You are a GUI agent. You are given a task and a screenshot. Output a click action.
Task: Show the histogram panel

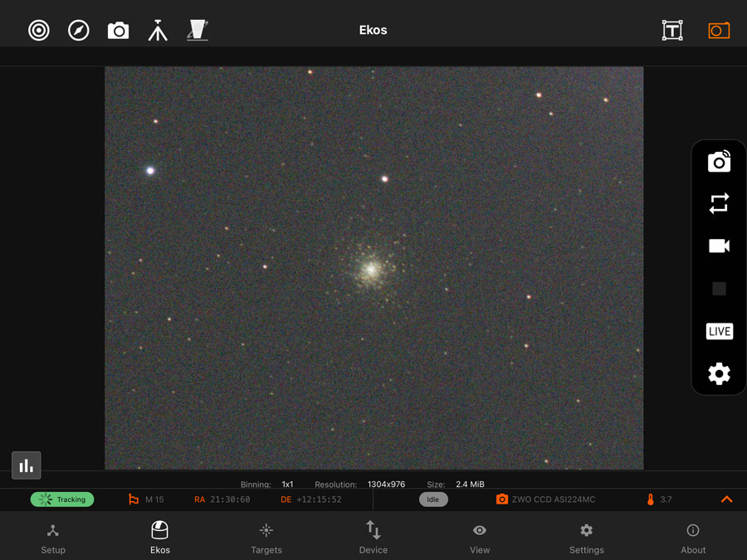click(x=27, y=465)
